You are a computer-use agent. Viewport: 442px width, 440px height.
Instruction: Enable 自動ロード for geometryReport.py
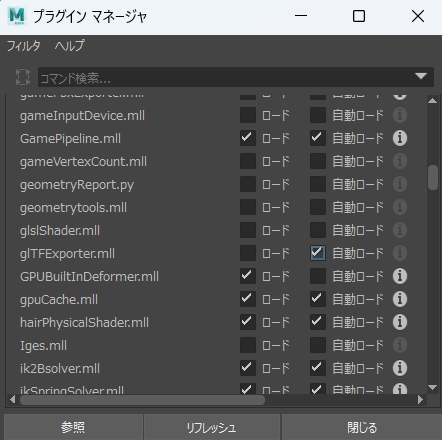pyautogui.click(x=318, y=184)
